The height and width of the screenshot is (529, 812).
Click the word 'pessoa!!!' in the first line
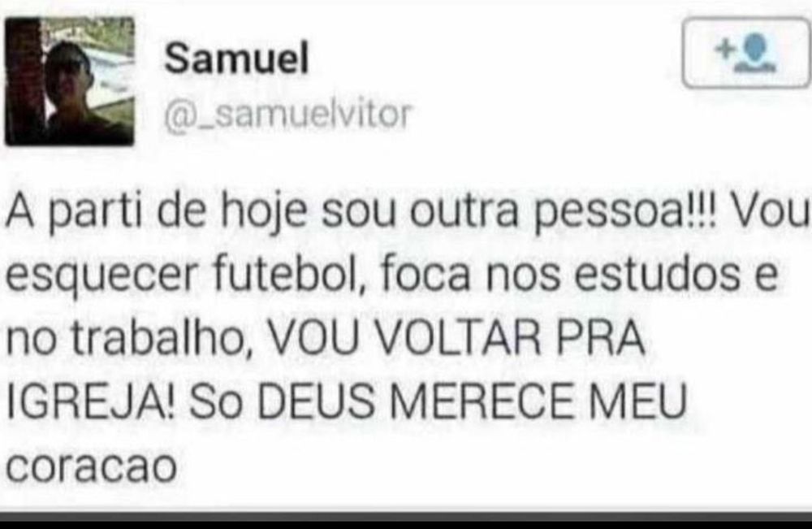point(624,212)
